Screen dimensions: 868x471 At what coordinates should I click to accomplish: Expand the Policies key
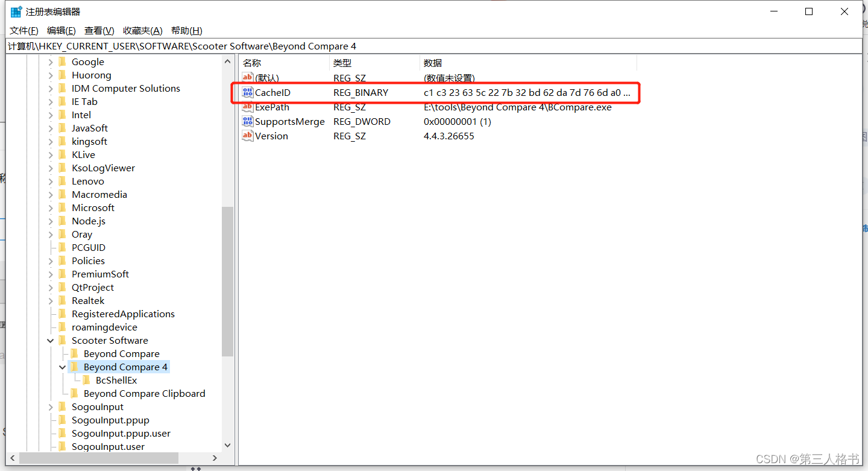click(51, 261)
